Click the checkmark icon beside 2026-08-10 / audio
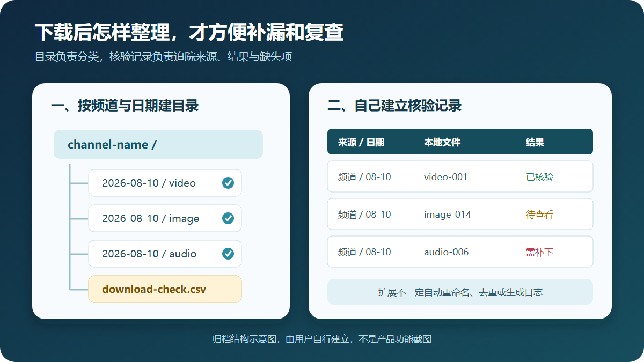Viewport: 644px width, 362px height. [x=228, y=254]
